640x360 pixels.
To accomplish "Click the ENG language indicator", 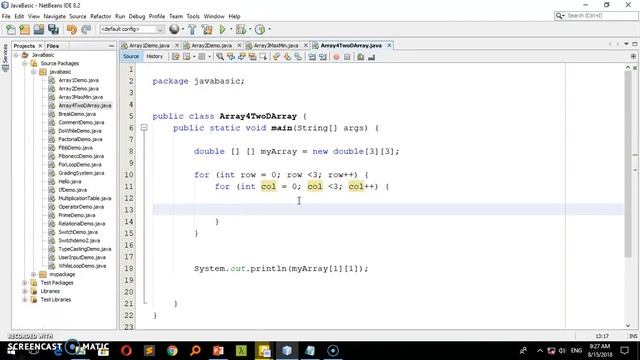I will tap(576, 351).
